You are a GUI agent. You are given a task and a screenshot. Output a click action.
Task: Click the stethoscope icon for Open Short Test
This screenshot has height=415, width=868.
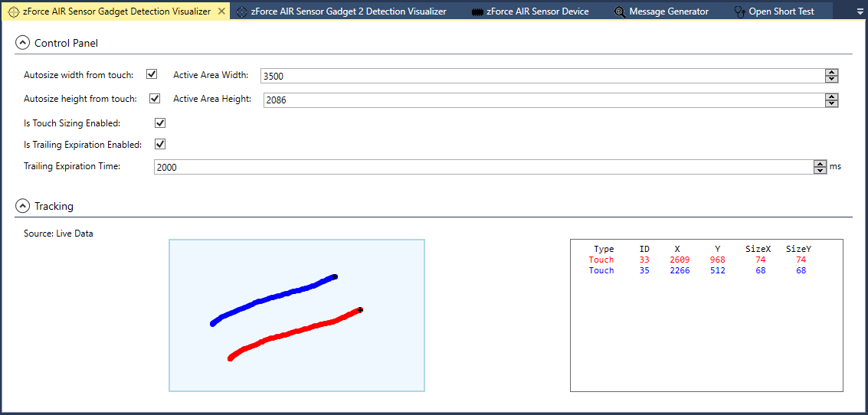pyautogui.click(x=739, y=11)
